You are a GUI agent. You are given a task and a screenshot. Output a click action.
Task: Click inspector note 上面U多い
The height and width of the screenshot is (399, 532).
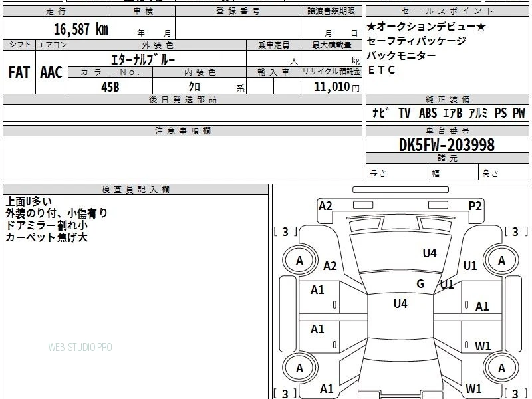click(29, 201)
